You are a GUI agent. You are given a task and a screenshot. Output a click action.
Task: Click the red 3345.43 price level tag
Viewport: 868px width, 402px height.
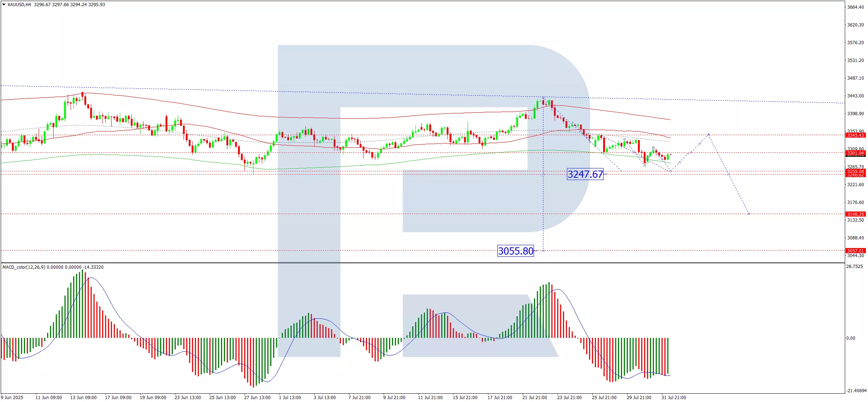tap(855, 135)
